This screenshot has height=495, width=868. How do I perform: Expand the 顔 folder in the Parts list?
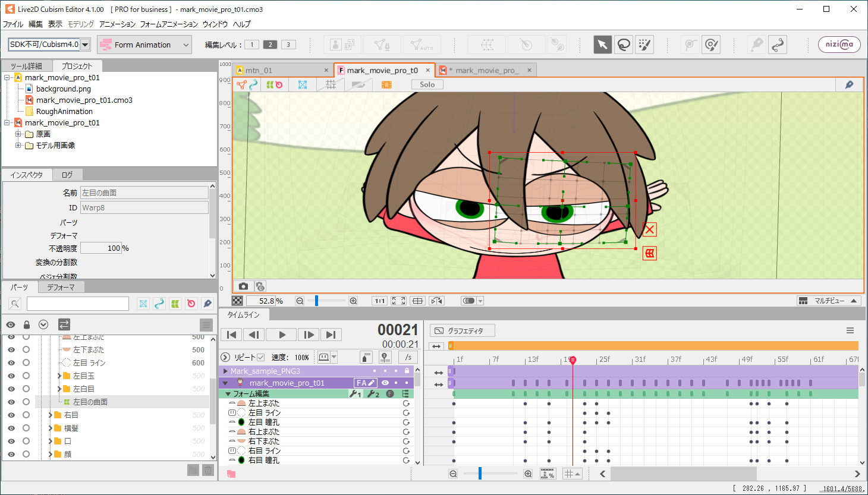[51, 454]
